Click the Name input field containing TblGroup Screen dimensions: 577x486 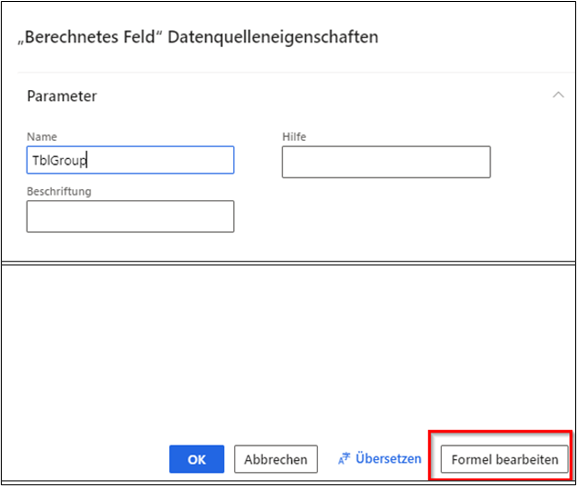tap(130, 160)
